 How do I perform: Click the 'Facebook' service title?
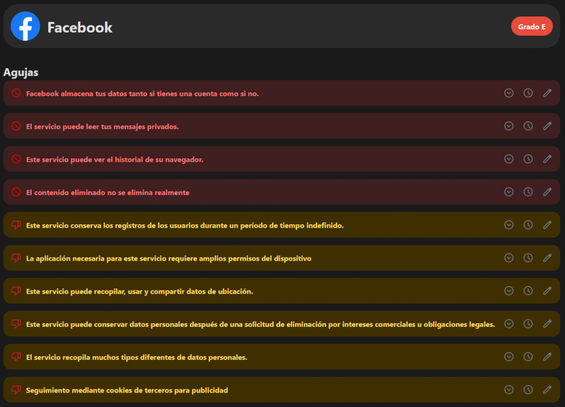click(x=80, y=27)
